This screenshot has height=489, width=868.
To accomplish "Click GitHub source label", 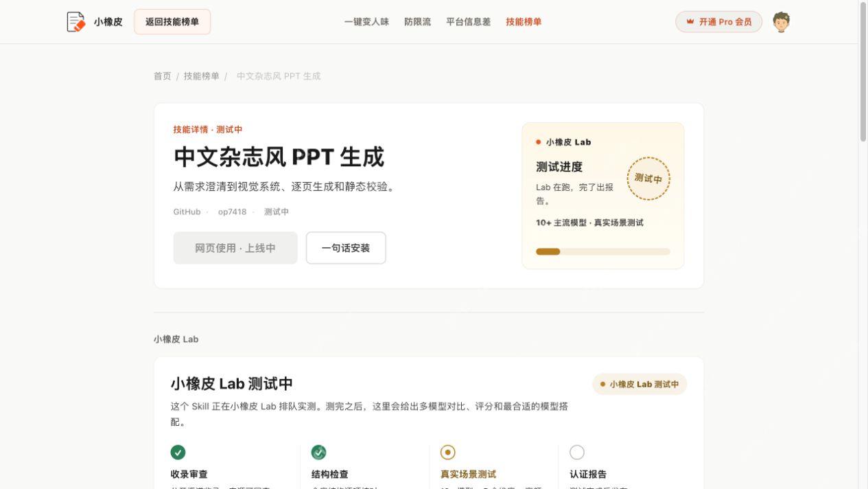I will [187, 212].
